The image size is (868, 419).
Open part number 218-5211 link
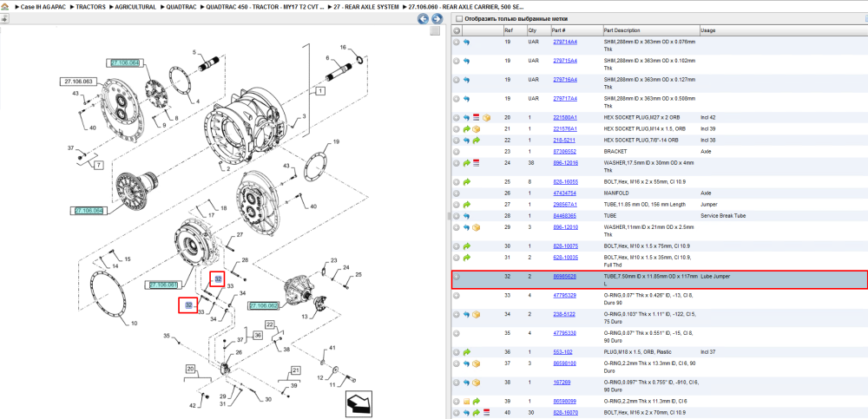[x=564, y=141]
